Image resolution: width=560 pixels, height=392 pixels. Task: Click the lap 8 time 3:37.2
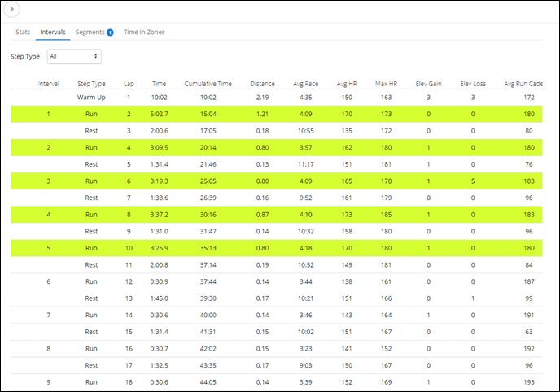pyautogui.click(x=159, y=215)
